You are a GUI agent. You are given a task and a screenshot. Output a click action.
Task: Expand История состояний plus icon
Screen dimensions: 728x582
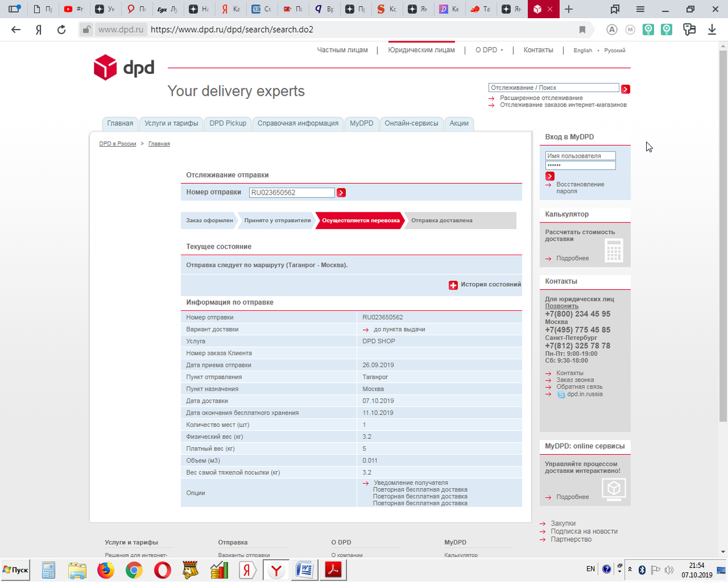pos(453,285)
